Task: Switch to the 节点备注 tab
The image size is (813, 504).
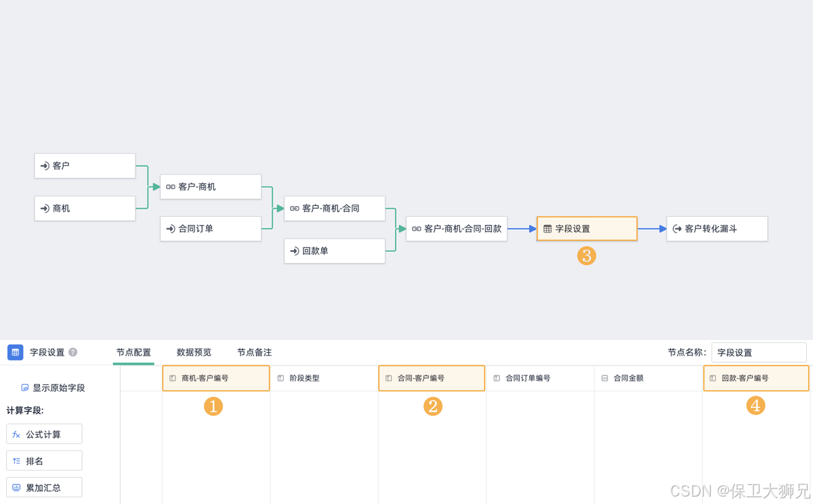Action: (x=254, y=352)
